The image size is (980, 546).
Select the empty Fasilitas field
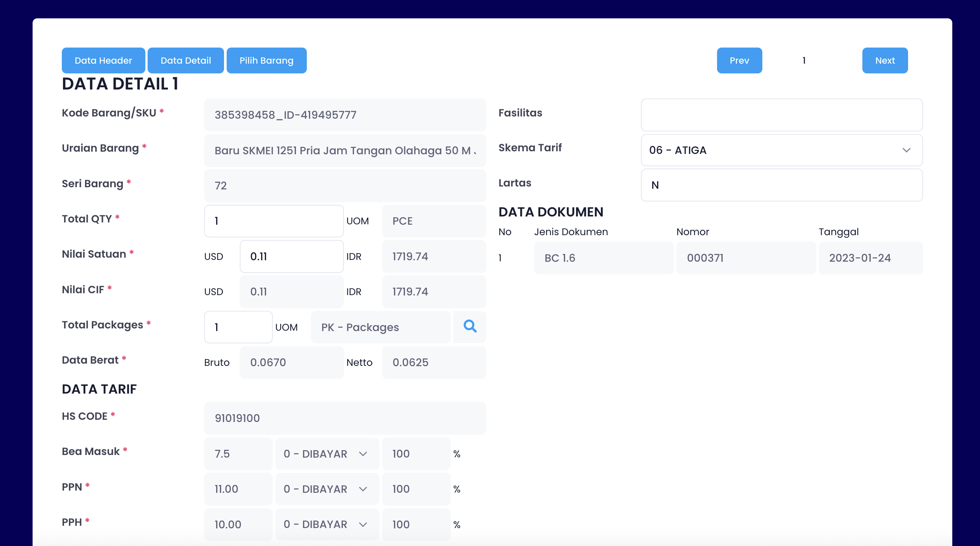(781, 115)
